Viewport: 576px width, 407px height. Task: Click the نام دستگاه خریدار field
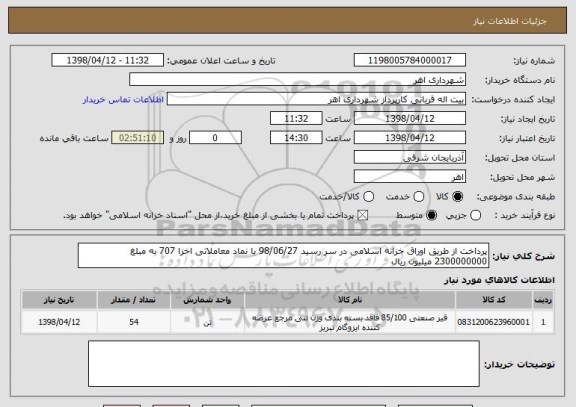point(298,80)
